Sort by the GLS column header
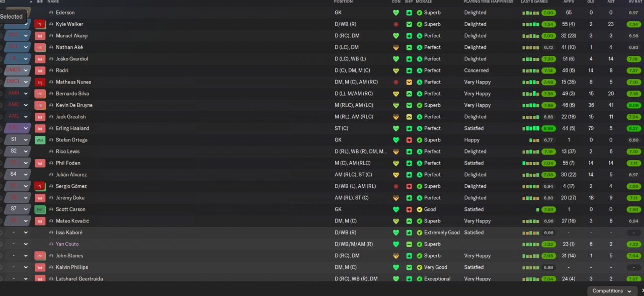 click(591, 2)
